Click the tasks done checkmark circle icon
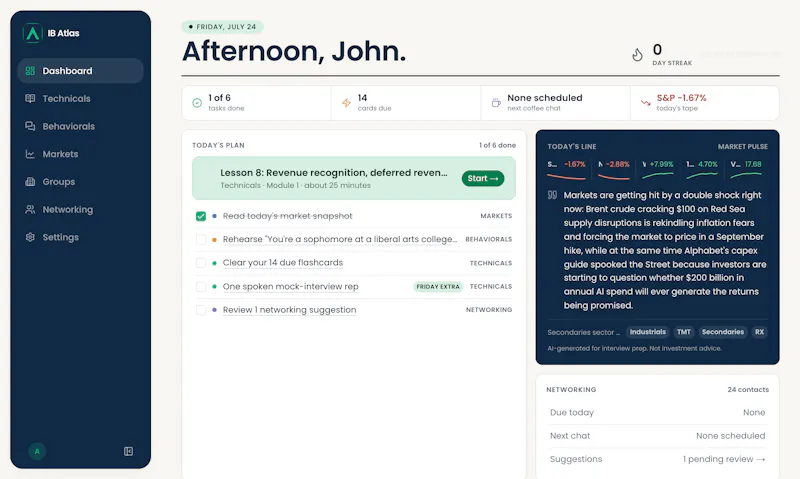The image size is (800, 479). [197, 103]
